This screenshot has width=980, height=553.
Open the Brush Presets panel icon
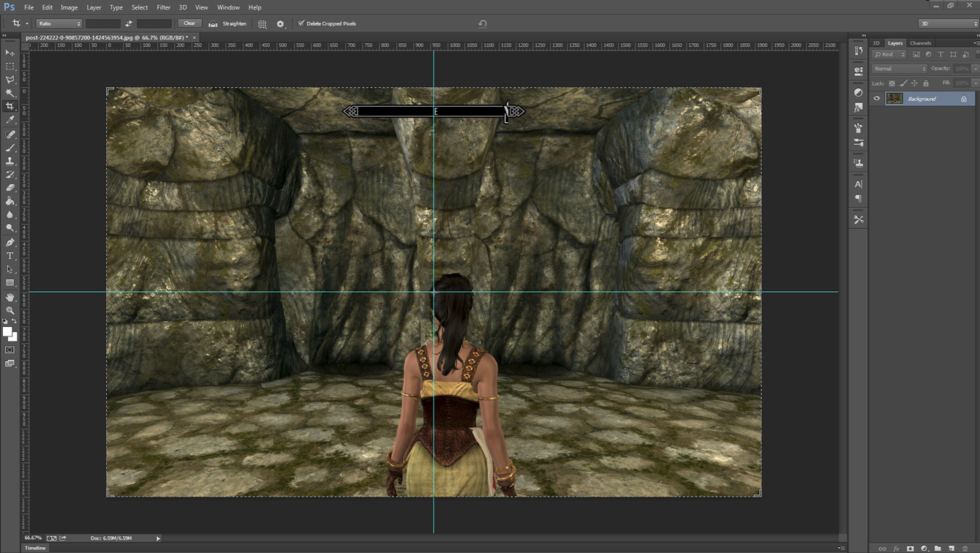859,143
